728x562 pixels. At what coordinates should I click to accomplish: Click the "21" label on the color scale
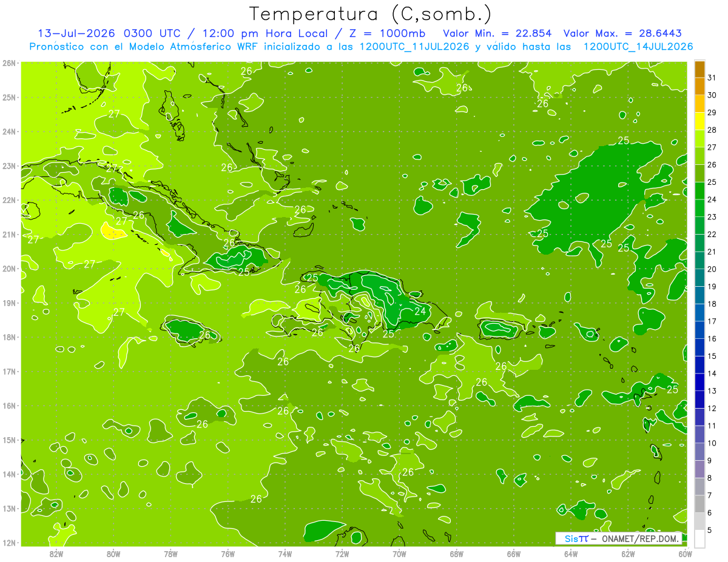(712, 252)
